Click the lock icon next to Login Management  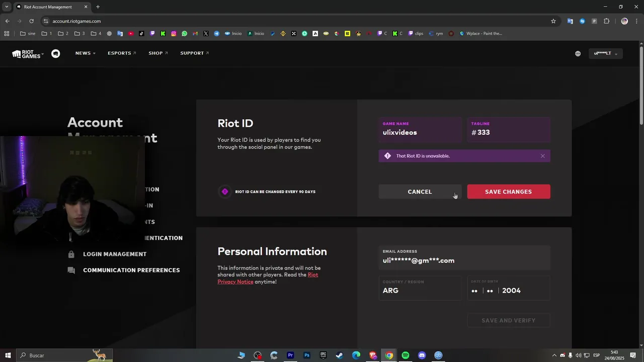[71, 254]
